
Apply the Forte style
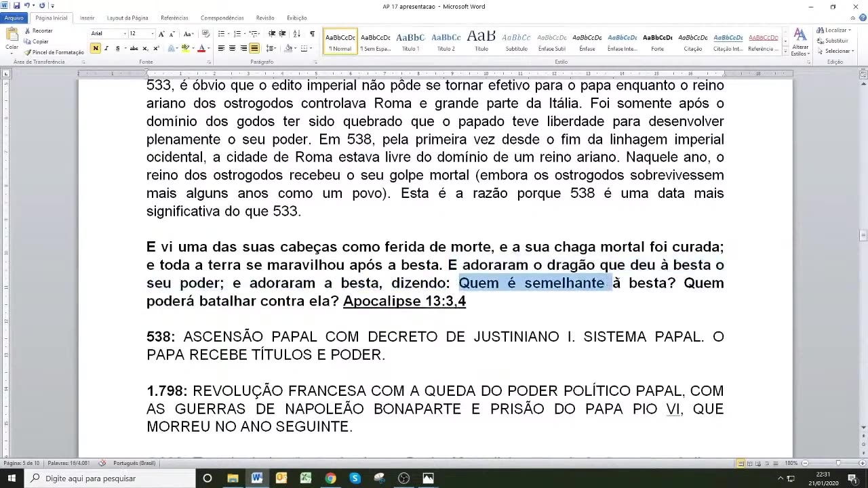657,41
